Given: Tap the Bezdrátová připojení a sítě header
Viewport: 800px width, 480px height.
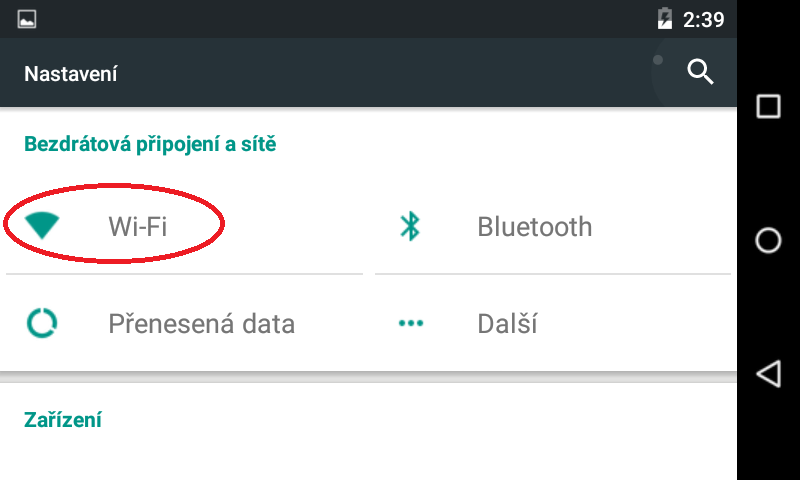Looking at the screenshot, I should tap(150, 144).
